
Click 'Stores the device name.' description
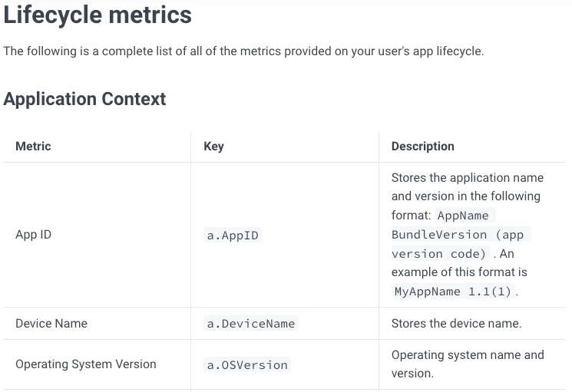pyautogui.click(x=456, y=324)
